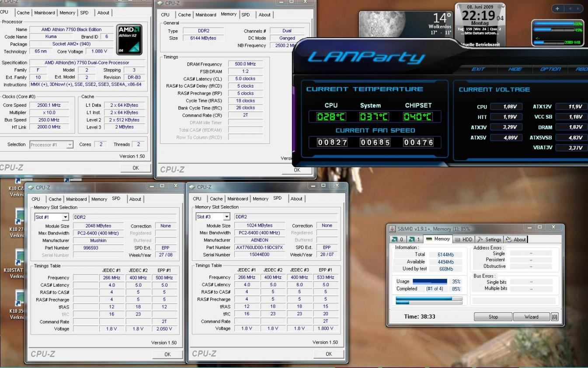Open SPD tab in CPU-Z Memory window
Screen dimensions: 588x368
coord(246,15)
